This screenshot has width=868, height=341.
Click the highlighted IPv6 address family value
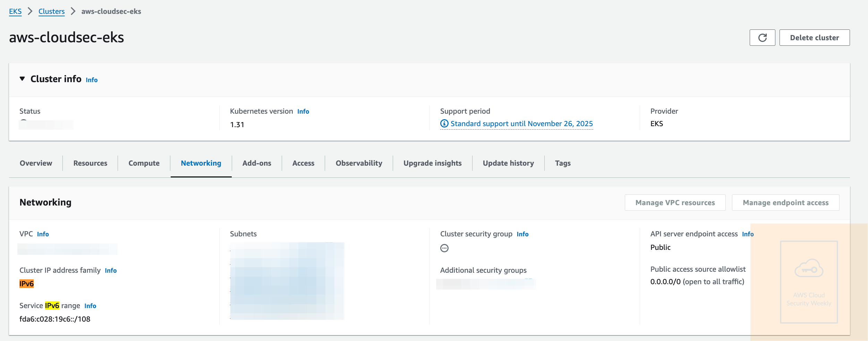click(26, 284)
